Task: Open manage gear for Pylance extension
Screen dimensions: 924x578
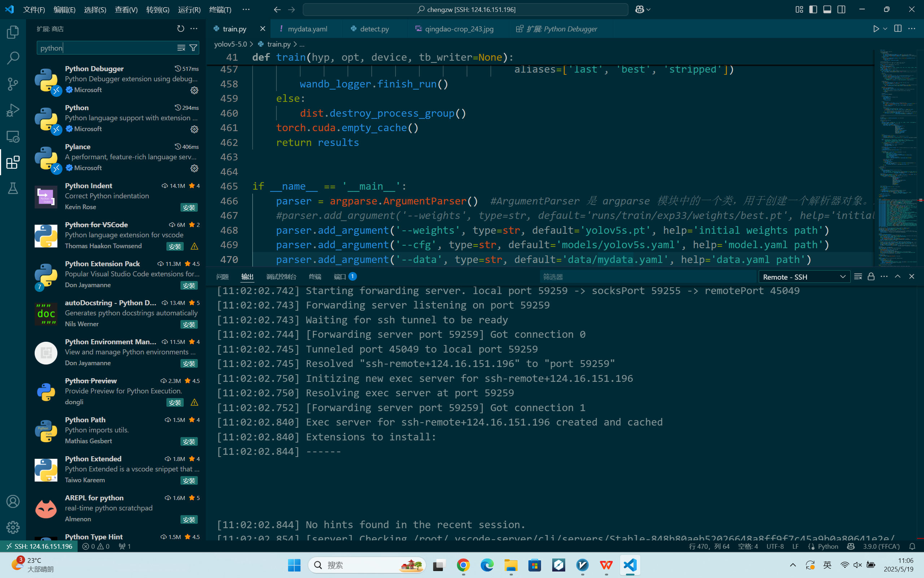Action: click(x=194, y=168)
